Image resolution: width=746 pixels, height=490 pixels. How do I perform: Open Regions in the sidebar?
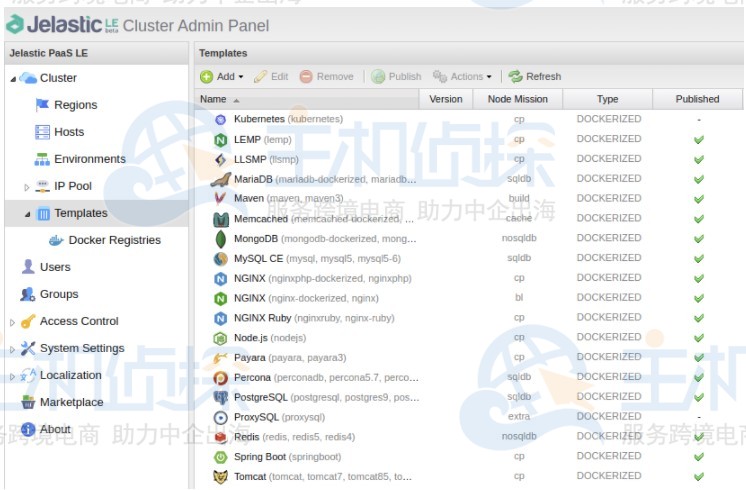pyautogui.click(x=76, y=105)
